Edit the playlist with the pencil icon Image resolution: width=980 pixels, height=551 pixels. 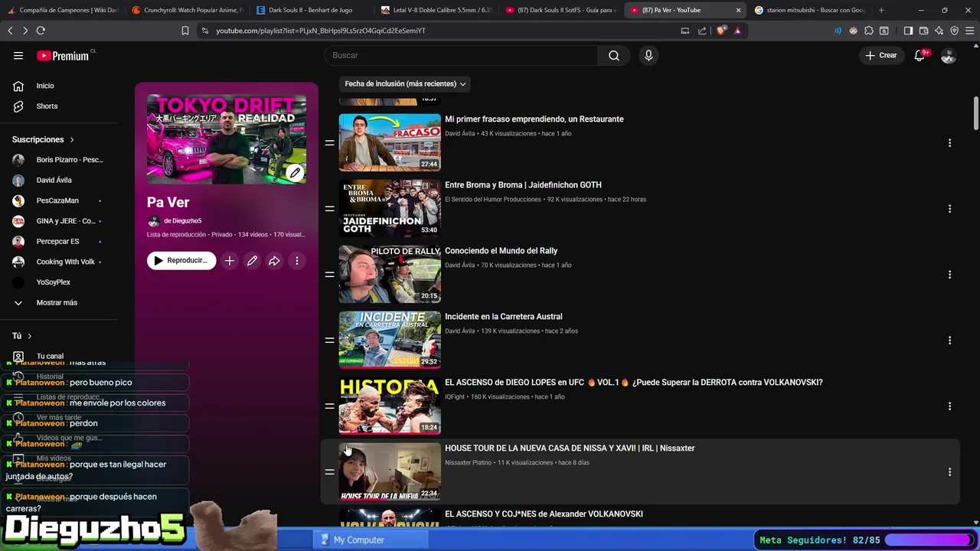[252, 261]
